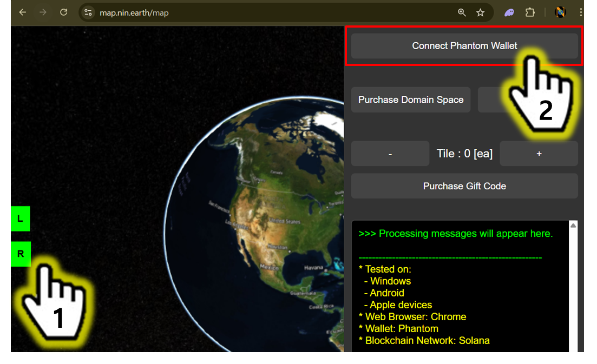Reload the map page
This screenshot has height=364, width=597.
coord(64,12)
